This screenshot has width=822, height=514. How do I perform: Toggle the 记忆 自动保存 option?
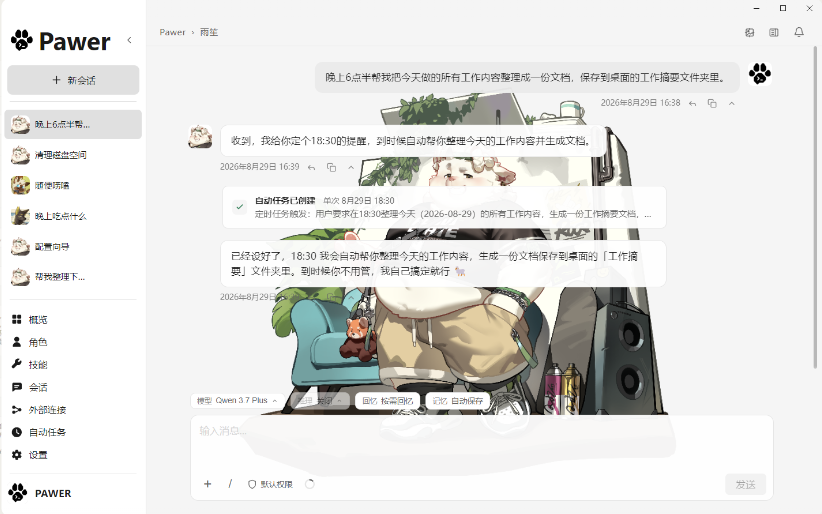point(458,401)
